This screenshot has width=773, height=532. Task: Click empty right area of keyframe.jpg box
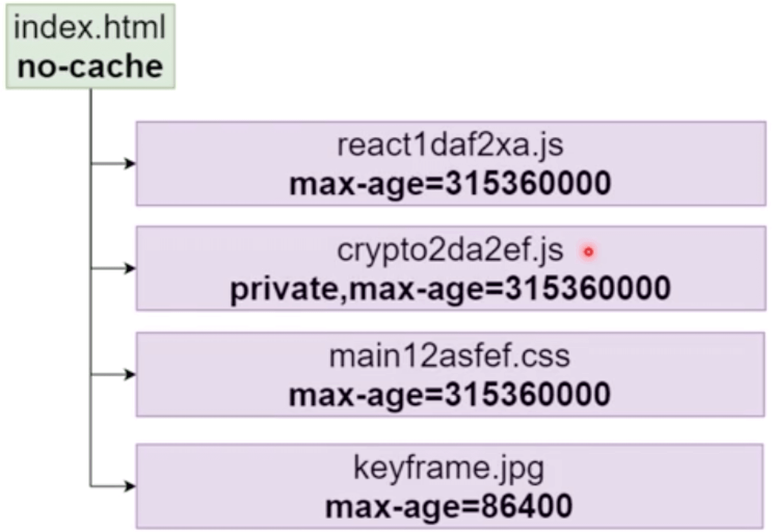[675, 486]
